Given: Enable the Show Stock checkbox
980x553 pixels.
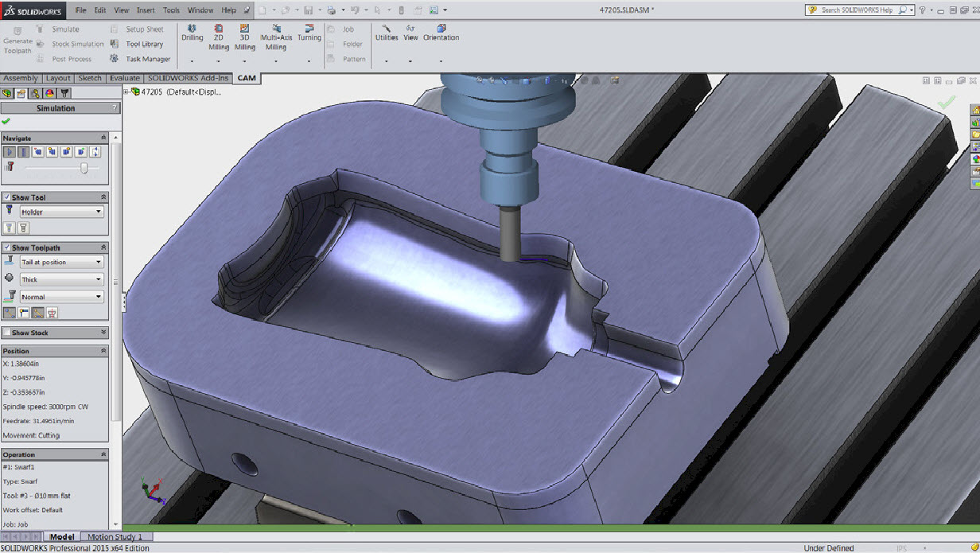Looking at the screenshot, I should tap(7, 333).
